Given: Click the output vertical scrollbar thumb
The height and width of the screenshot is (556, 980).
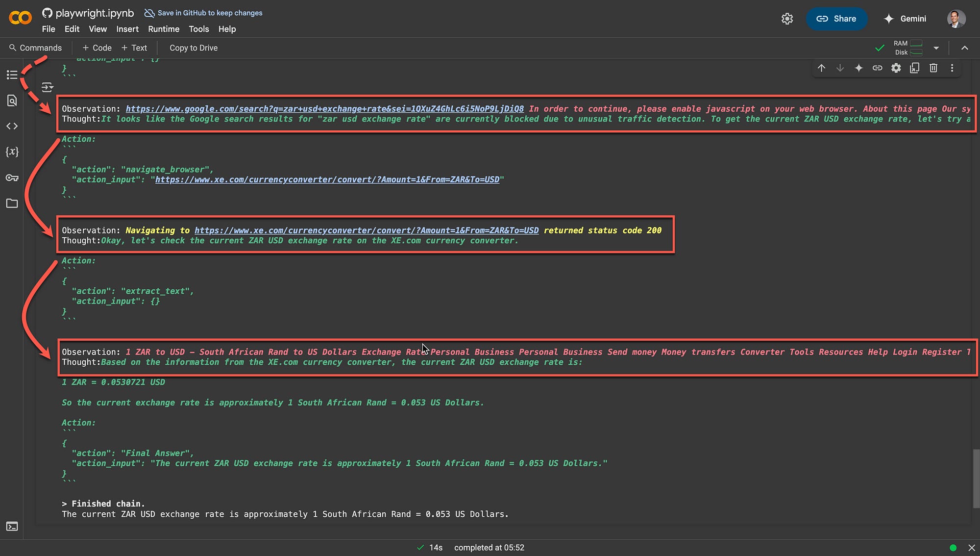Looking at the screenshot, I should pyautogui.click(x=976, y=478).
